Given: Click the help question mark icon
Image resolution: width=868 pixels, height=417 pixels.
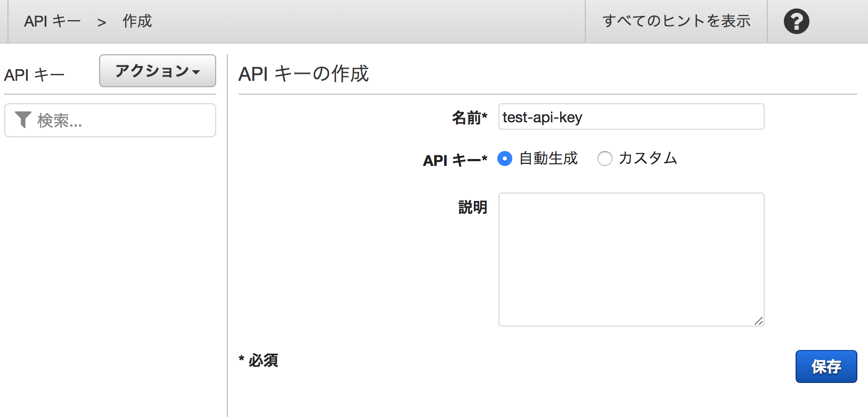Looking at the screenshot, I should [x=796, y=22].
